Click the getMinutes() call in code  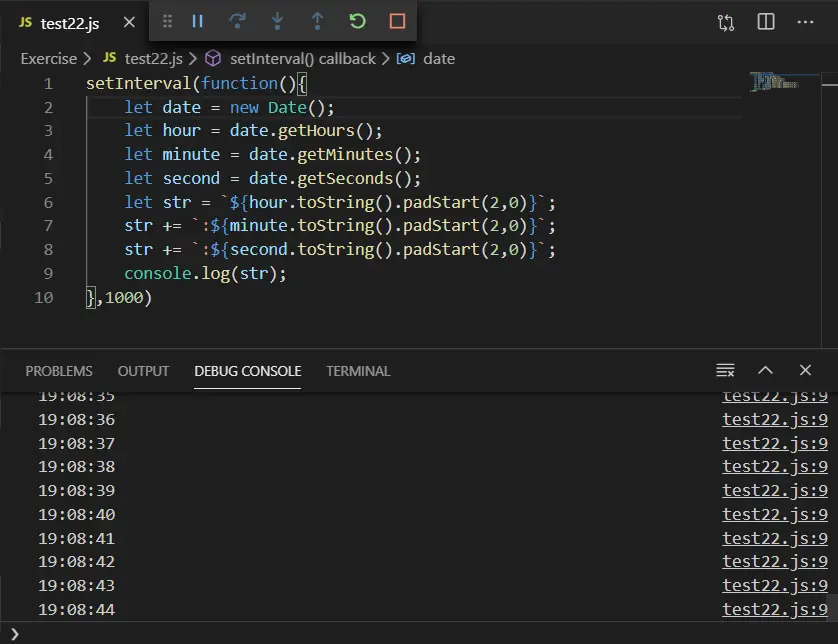359,154
